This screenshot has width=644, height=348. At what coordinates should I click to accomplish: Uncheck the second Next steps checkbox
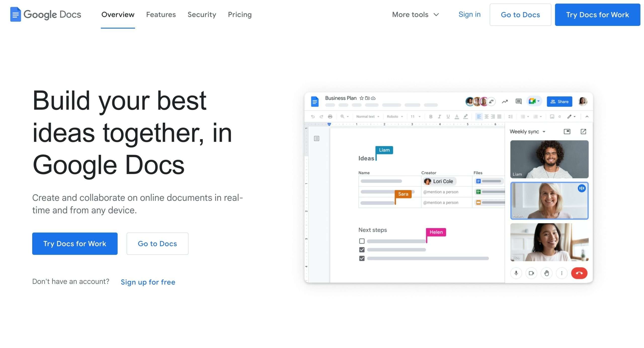pos(362,250)
